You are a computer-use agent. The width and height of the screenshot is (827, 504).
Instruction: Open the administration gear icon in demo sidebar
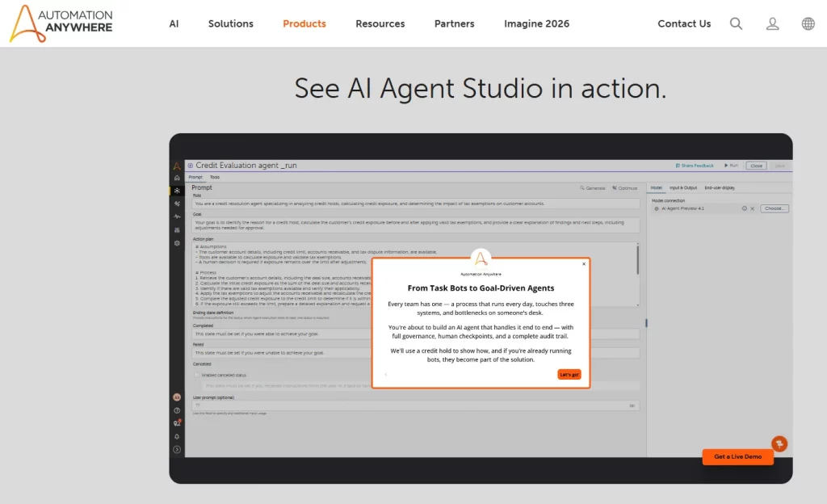click(177, 243)
